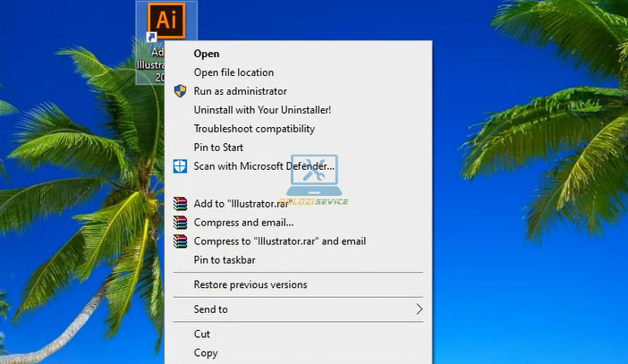
Task: Pin Illustrator to Start
Action: (218, 148)
